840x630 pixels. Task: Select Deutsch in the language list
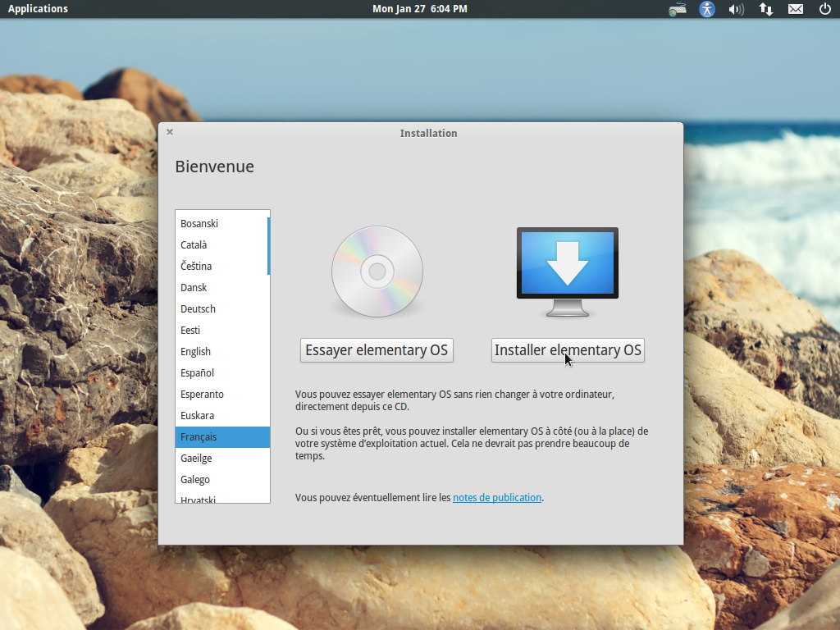click(222, 309)
